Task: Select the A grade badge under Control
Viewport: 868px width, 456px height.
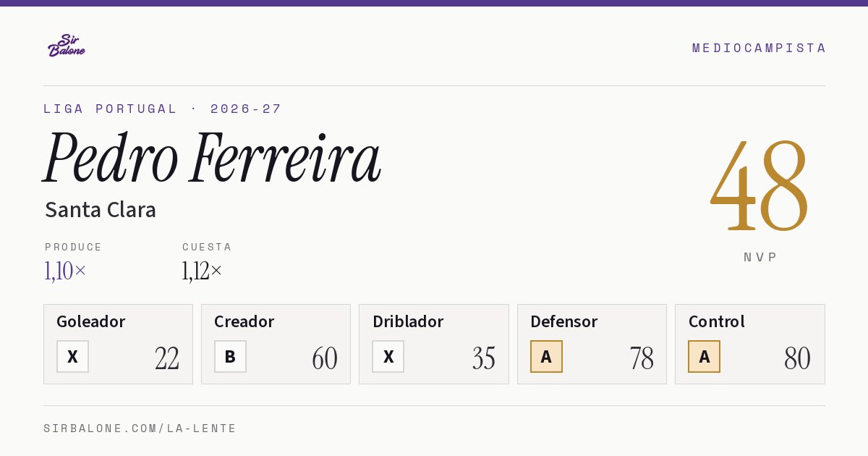Action: click(x=704, y=356)
